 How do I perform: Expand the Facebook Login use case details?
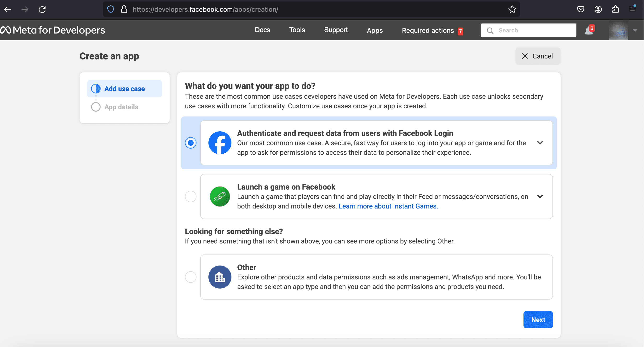click(540, 143)
